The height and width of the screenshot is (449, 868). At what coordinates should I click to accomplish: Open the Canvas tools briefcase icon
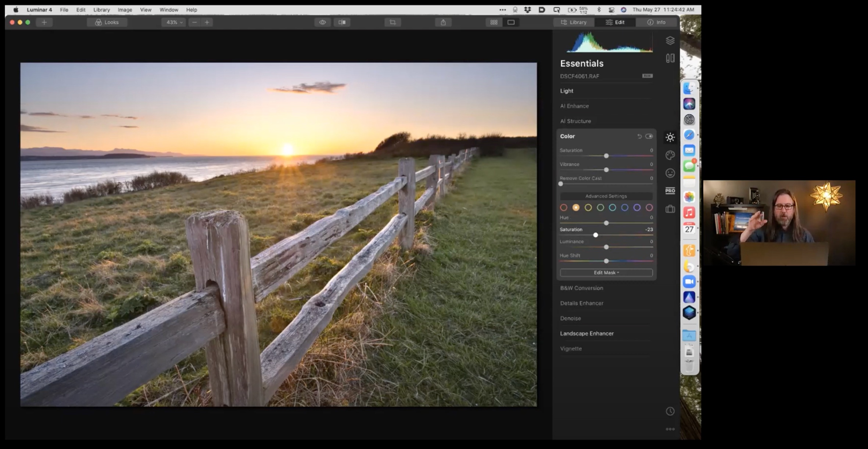(x=670, y=209)
